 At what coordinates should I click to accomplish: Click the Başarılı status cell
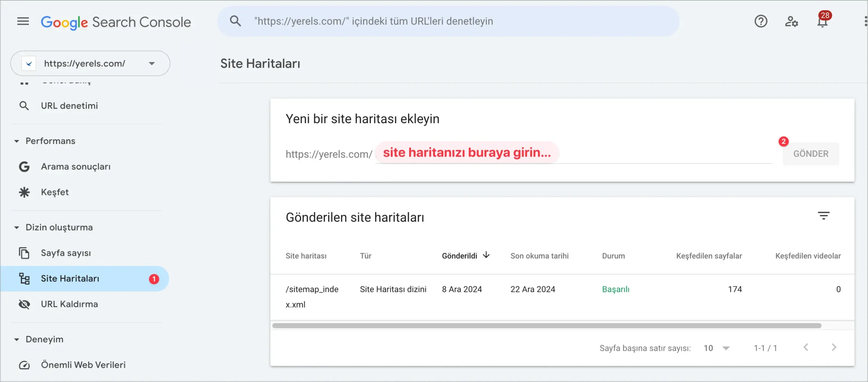pyautogui.click(x=615, y=290)
